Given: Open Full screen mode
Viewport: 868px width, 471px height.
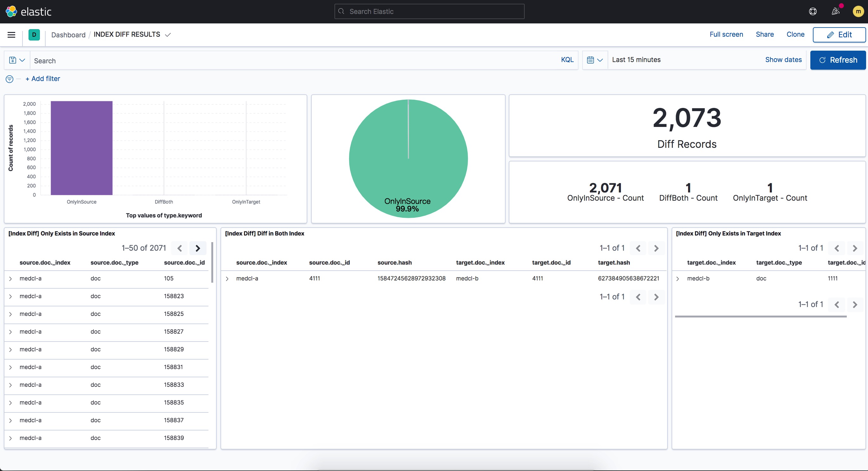Looking at the screenshot, I should (726, 34).
